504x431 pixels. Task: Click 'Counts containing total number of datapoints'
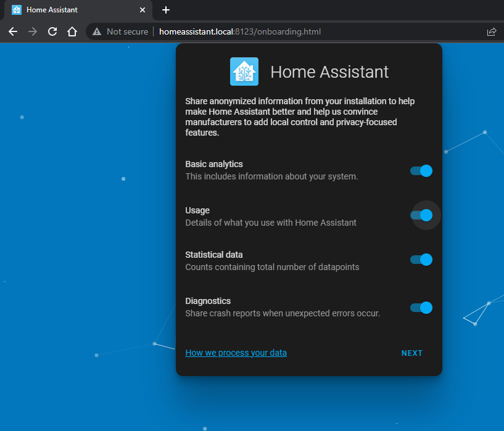272,267
